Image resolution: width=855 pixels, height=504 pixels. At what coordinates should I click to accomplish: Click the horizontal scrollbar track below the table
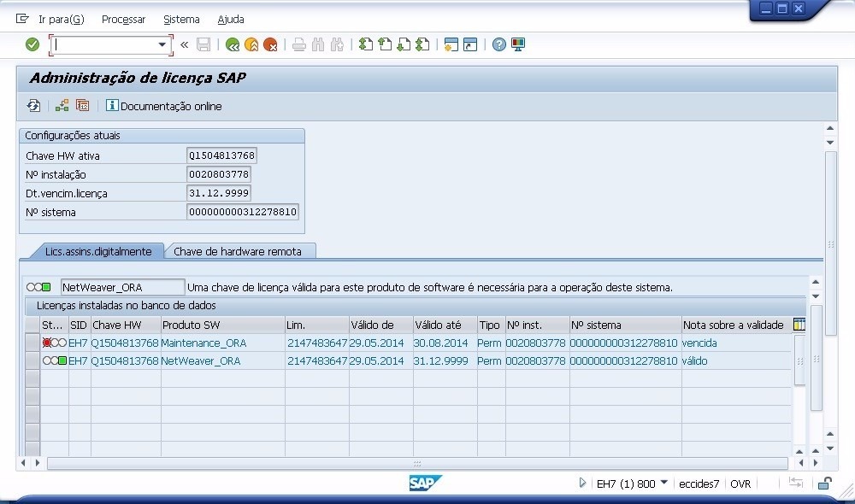(x=417, y=464)
